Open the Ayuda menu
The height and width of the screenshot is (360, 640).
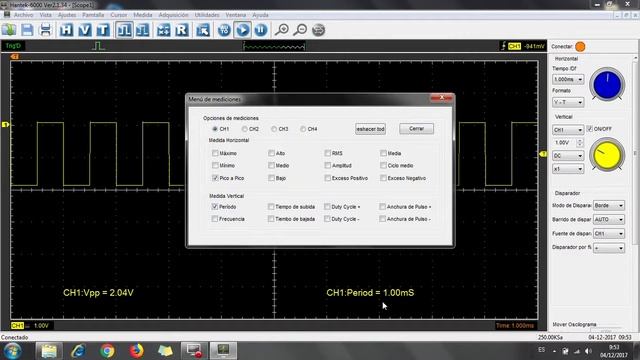coord(260,15)
